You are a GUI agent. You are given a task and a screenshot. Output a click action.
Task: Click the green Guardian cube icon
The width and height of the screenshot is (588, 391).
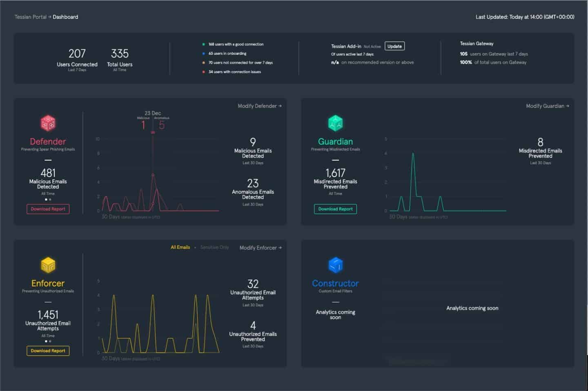(335, 123)
